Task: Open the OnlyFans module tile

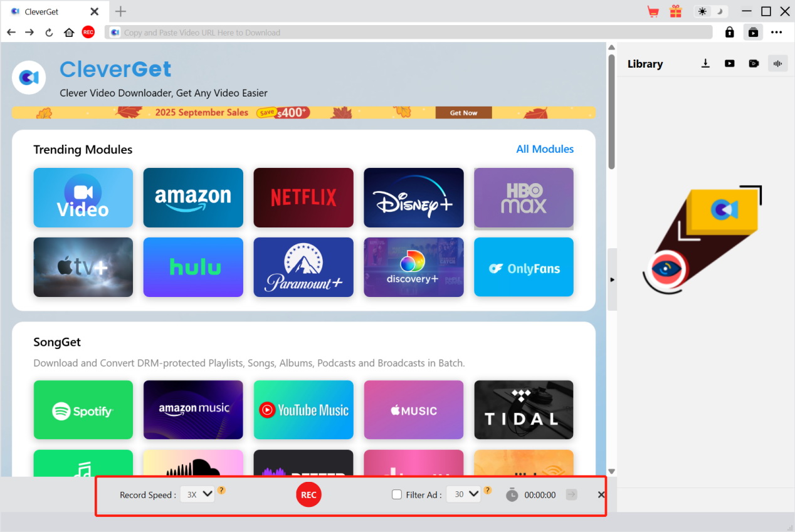Action: [x=524, y=267]
